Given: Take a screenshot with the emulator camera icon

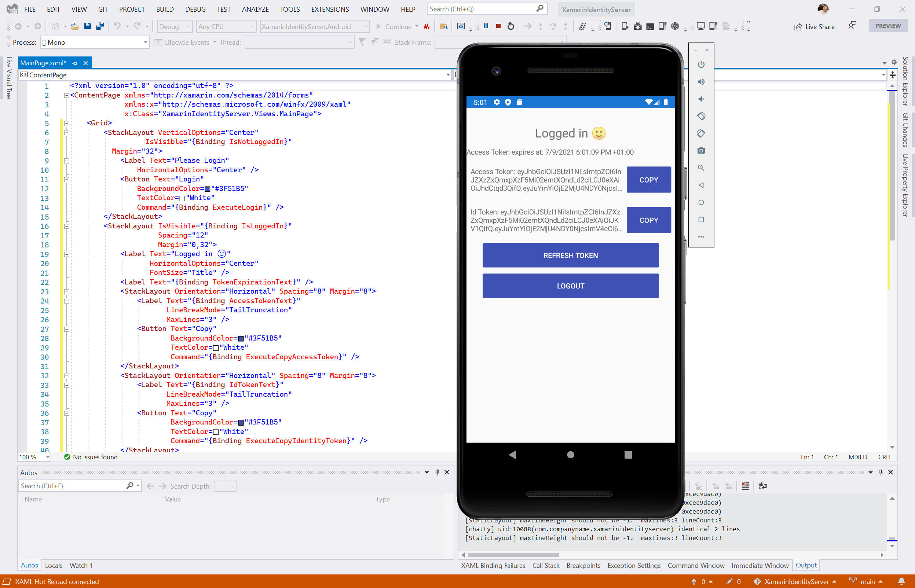Looking at the screenshot, I should [x=701, y=150].
